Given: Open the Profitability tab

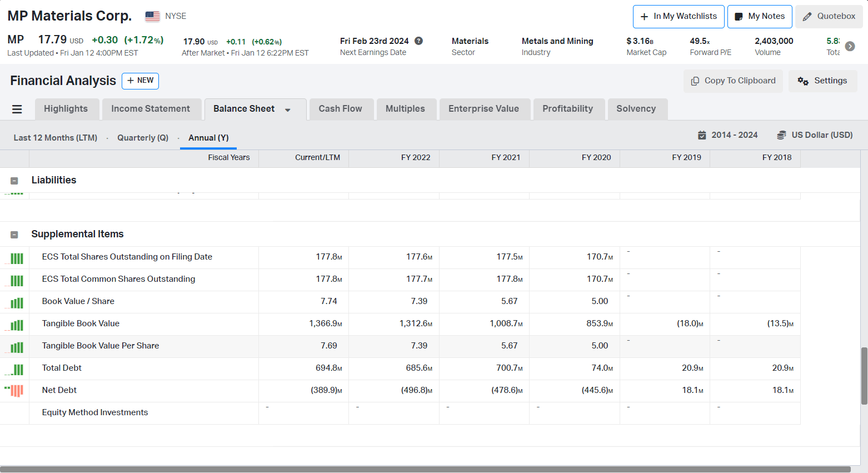Looking at the screenshot, I should [x=569, y=109].
